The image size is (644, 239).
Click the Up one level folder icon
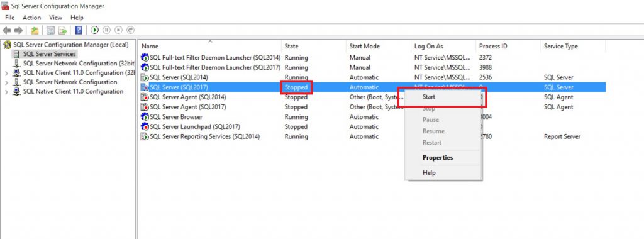[35, 30]
